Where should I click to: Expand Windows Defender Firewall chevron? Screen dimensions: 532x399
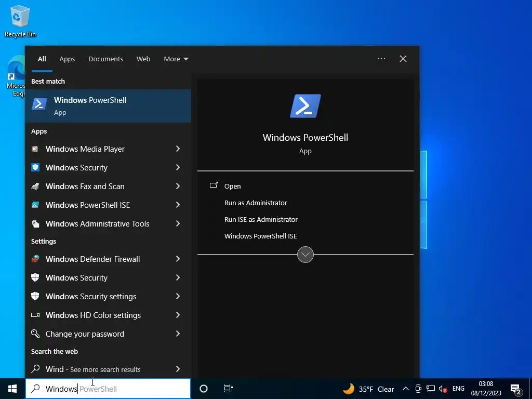178,259
